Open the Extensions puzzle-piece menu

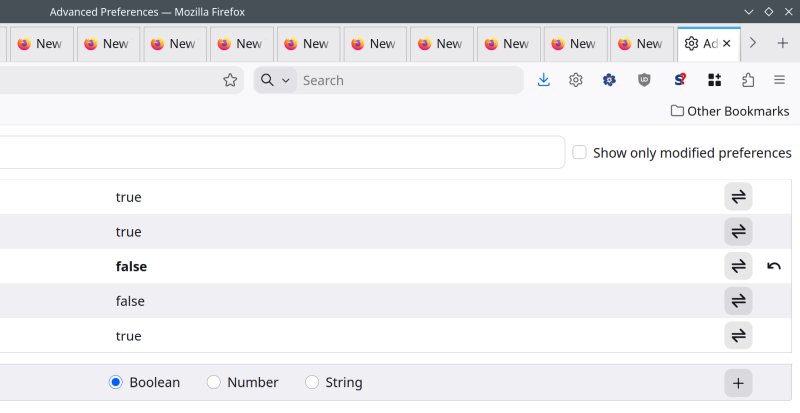pos(748,80)
